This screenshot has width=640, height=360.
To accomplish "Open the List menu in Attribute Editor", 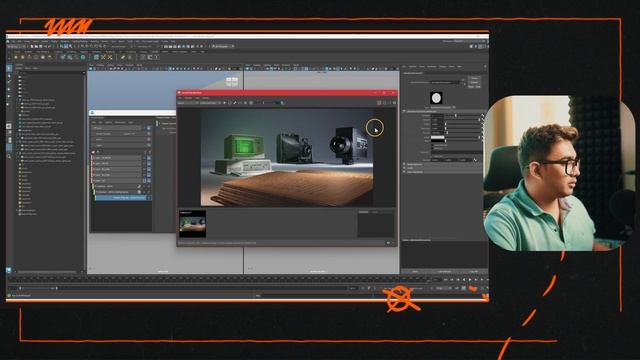I will (x=404, y=67).
